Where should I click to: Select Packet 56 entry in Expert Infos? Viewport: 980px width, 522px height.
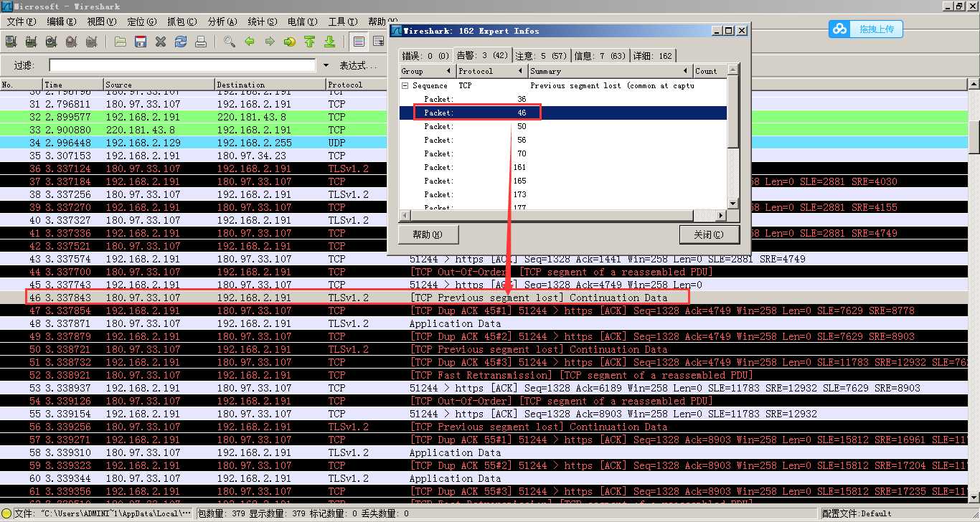[563, 140]
